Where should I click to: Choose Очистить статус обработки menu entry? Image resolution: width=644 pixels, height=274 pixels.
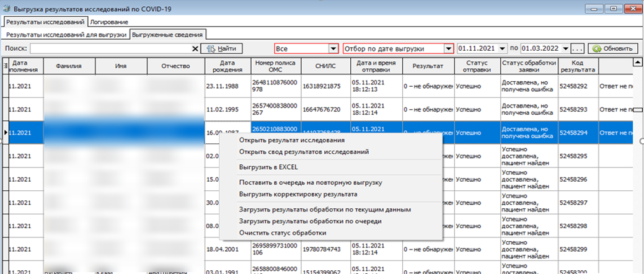point(282,233)
